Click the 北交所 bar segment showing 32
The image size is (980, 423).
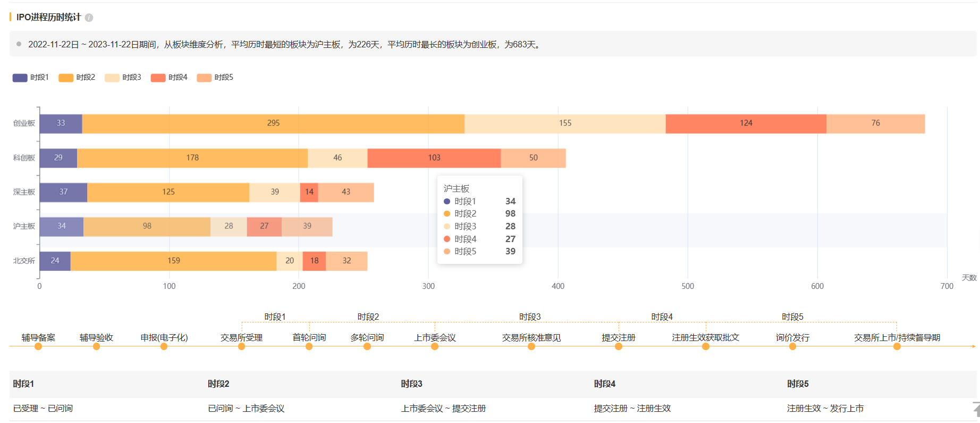coord(347,261)
